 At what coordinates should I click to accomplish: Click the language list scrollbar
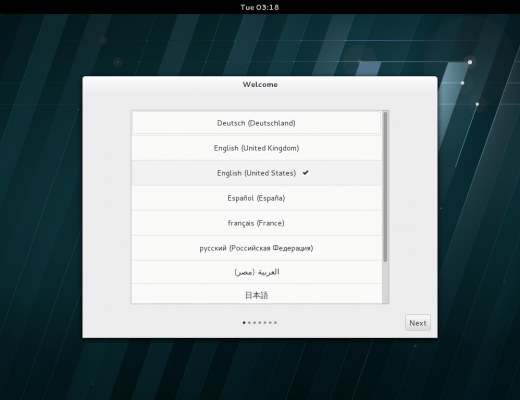[x=385, y=187]
